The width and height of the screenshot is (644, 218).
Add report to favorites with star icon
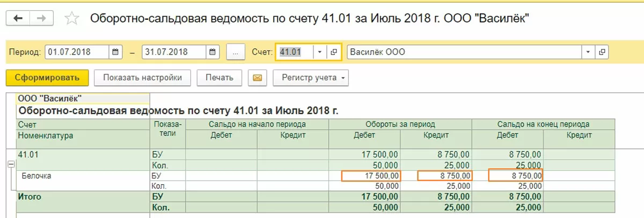tap(71, 19)
